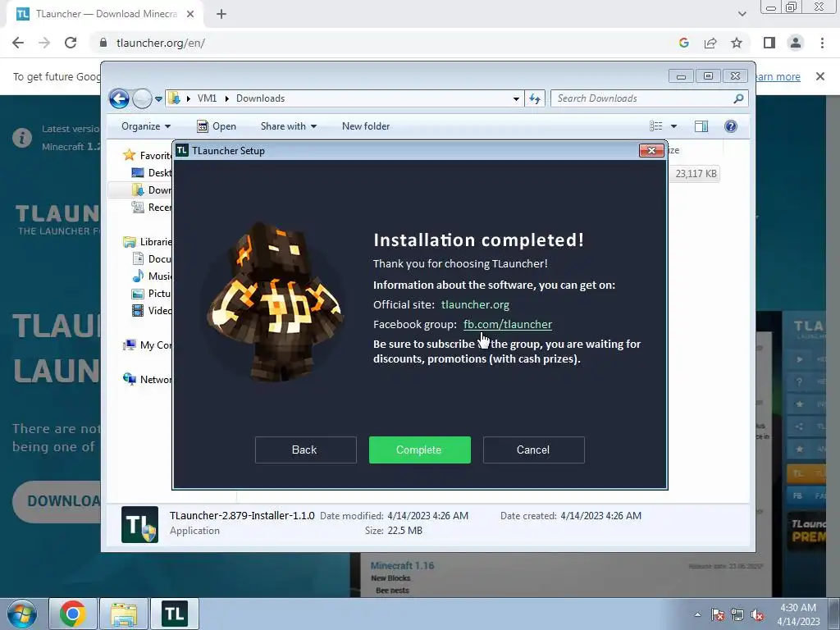Bookmark this page with the star icon
This screenshot has height=630, width=840.
[x=737, y=43]
